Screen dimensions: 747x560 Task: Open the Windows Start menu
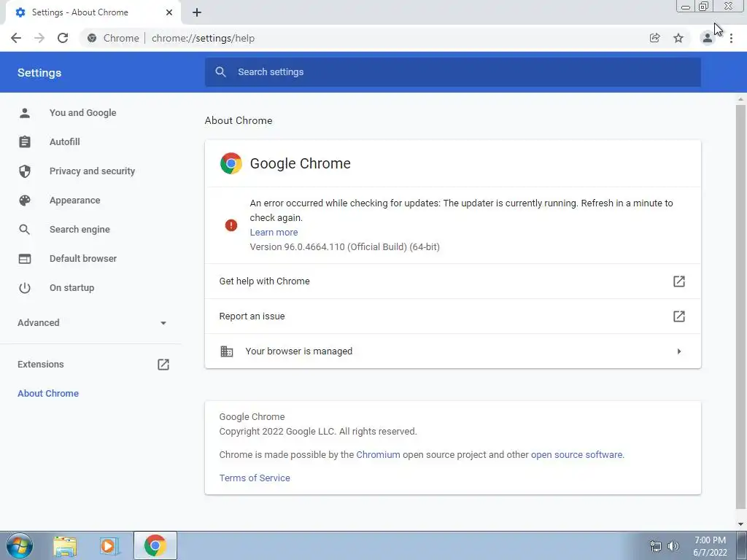[x=20, y=545]
